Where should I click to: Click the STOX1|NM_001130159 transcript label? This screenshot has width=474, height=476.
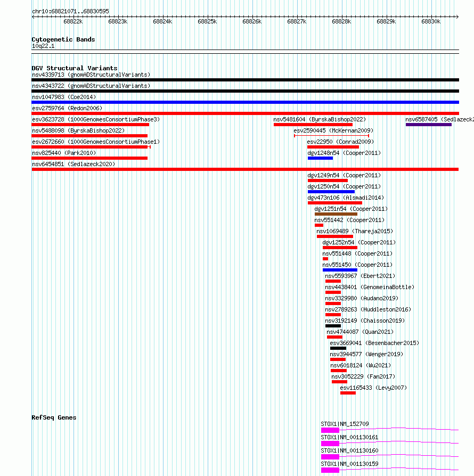(x=349, y=464)
